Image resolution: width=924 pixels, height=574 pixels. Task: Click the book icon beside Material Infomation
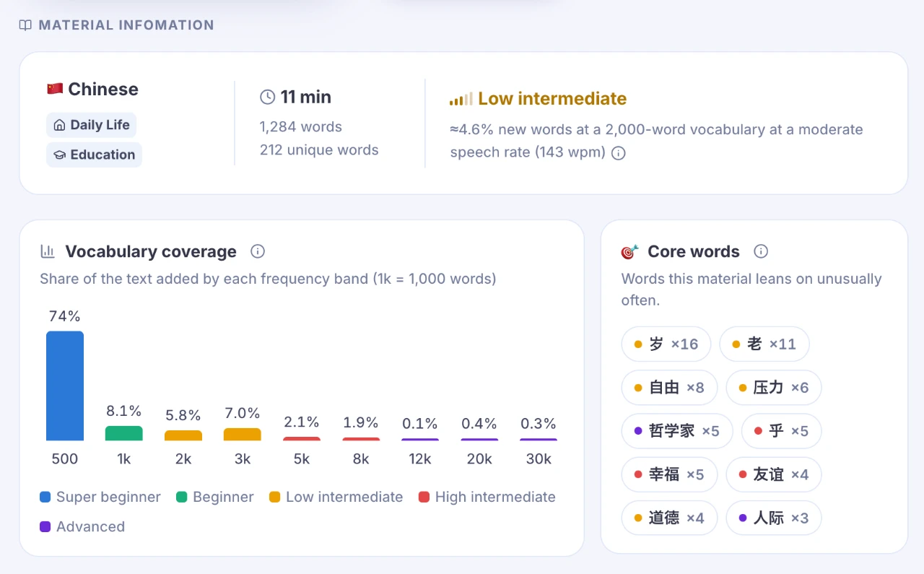click(x=25, y=25)
